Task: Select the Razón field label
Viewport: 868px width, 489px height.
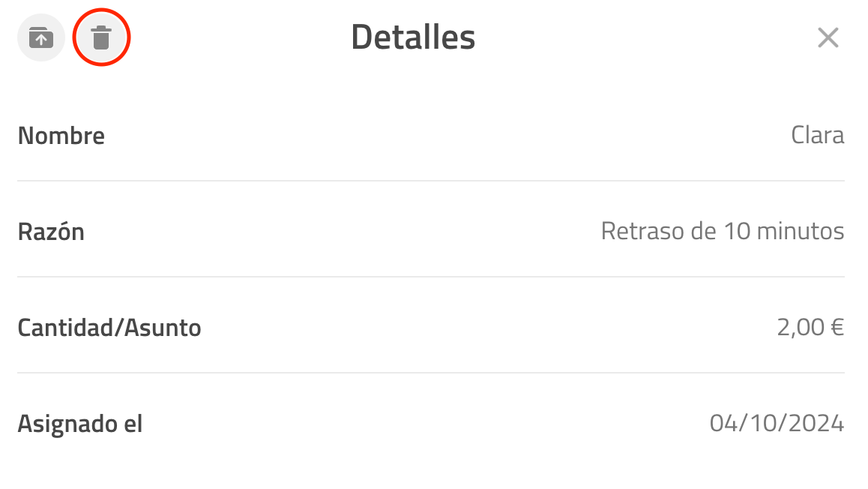Action: pyautogui.click(x=51, y=232)
